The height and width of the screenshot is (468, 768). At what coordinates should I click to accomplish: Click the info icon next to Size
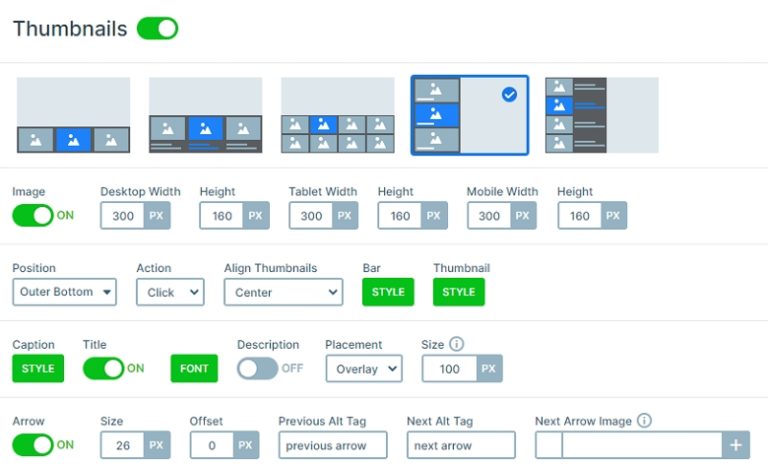click(456, 344)
